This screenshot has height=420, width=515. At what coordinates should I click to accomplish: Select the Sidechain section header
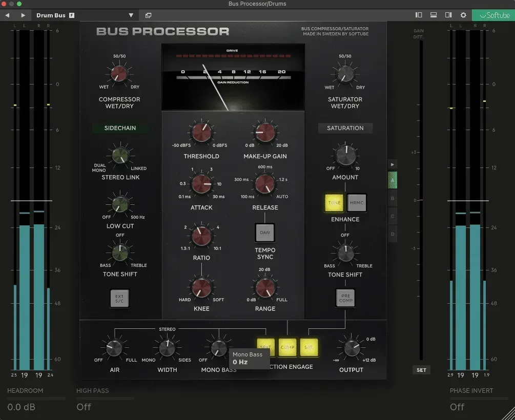click(x=120, y=128)
